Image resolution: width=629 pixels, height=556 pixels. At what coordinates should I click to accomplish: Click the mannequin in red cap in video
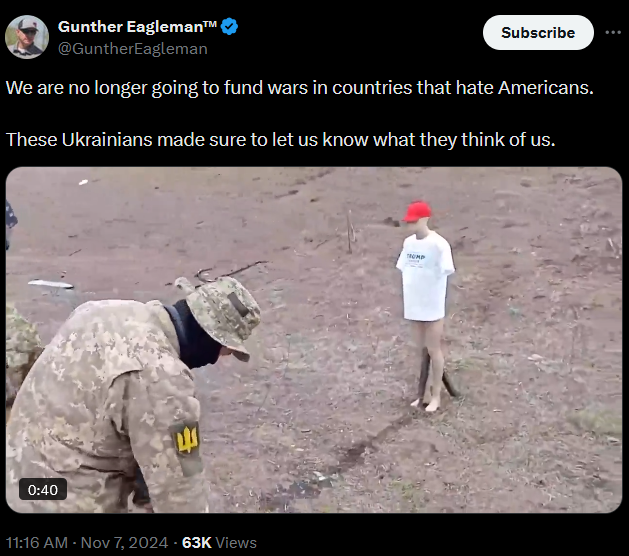coord(426,306)
